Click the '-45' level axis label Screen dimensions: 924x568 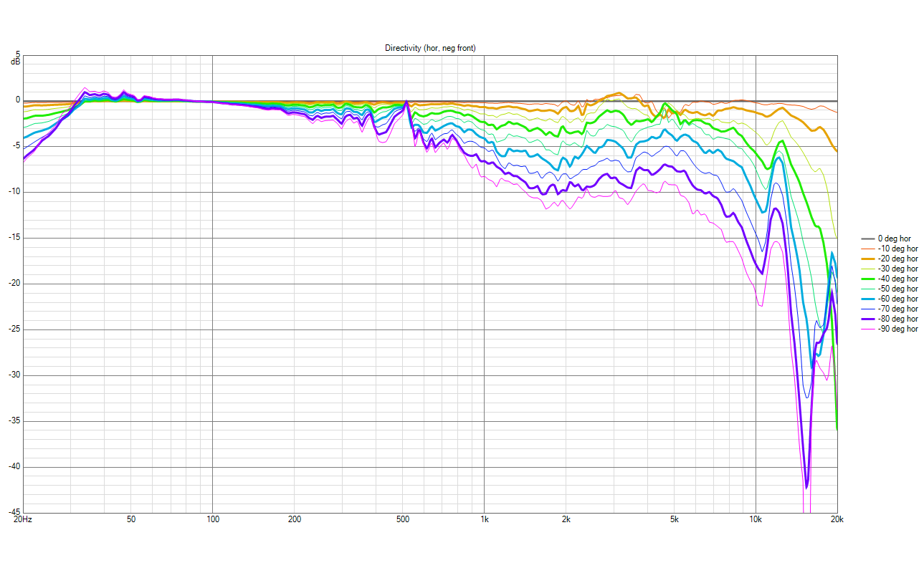[14, 511]
